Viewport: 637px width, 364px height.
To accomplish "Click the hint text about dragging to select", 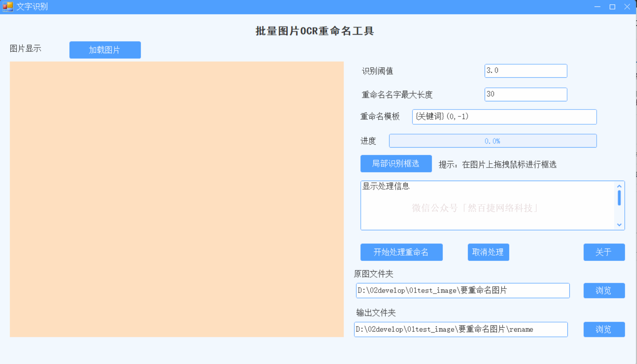I will tap(497, 165).
